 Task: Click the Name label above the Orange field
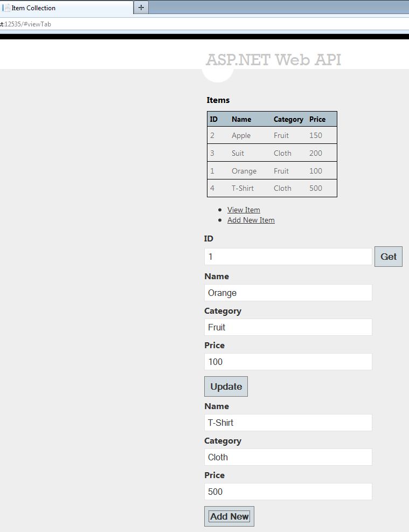coord(217,277)
